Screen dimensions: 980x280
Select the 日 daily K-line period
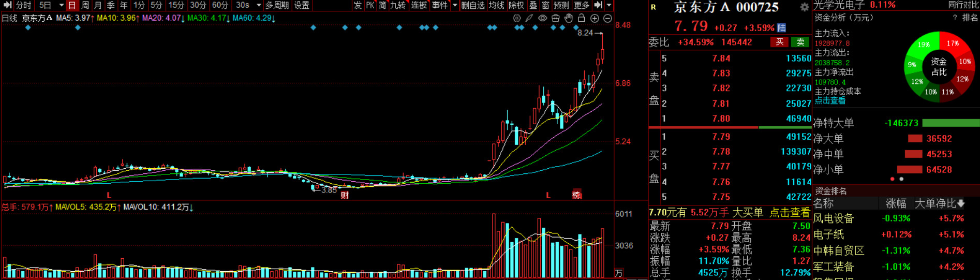(x=72, y=5)
